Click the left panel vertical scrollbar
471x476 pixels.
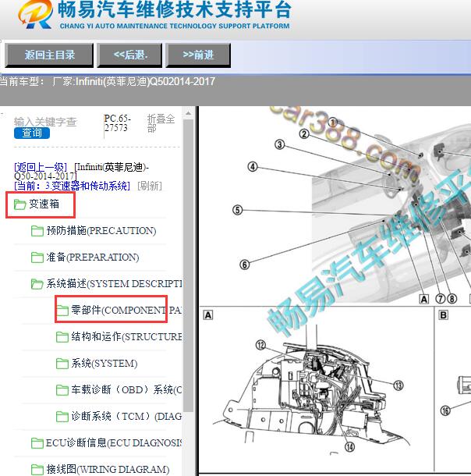click(189, 265)
